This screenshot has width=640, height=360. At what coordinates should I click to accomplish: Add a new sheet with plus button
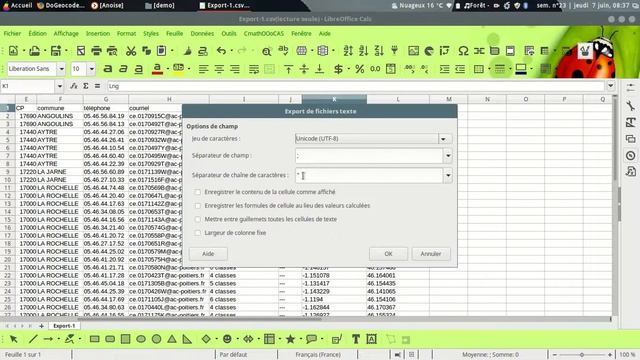click(41, 326)
